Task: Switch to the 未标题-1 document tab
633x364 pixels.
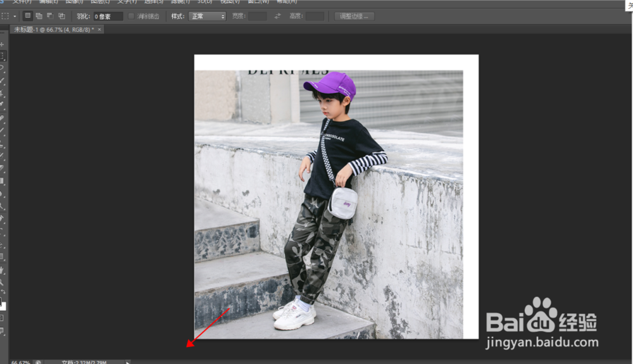Action: 54,30
